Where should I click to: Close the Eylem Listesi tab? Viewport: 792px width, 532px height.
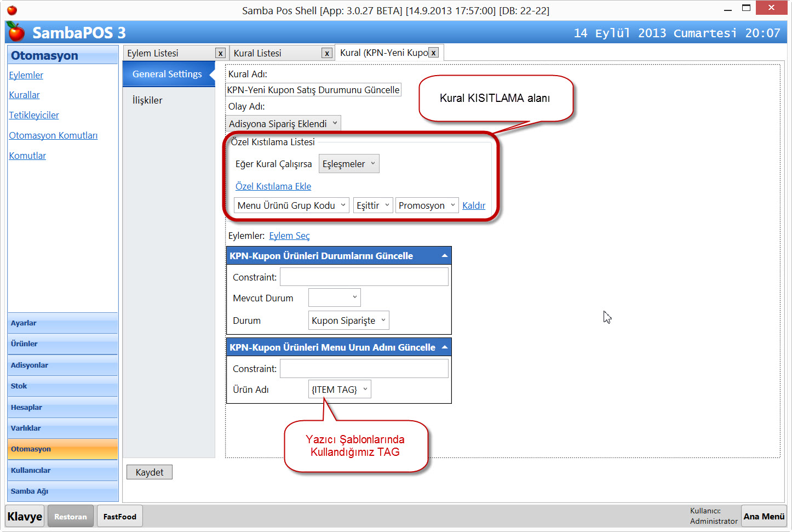pos(220,53)
